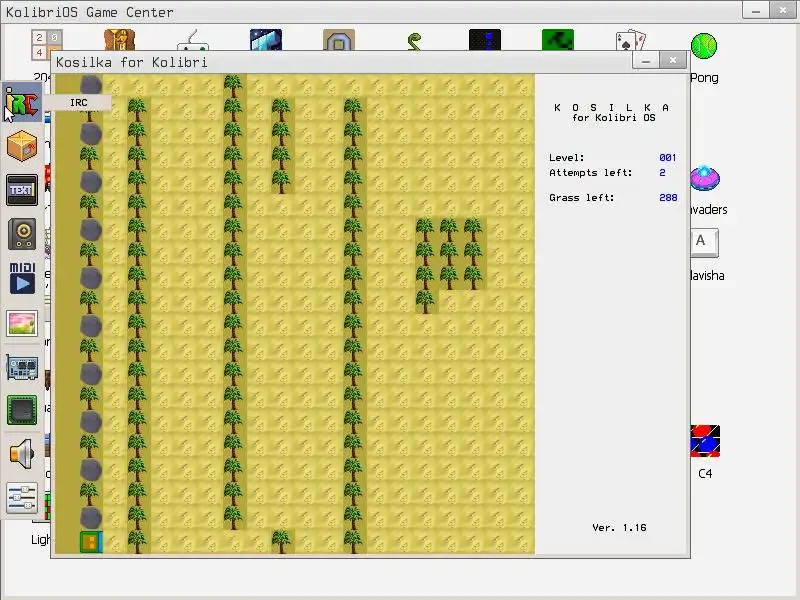Viewport: 800px width, 600px height.
Task: Close the Kosilka for Kolibri window
Action: (673, 60)
